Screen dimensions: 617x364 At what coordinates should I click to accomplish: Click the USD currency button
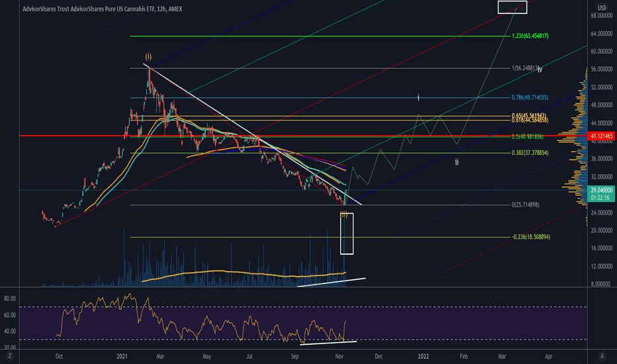[602, 7]
